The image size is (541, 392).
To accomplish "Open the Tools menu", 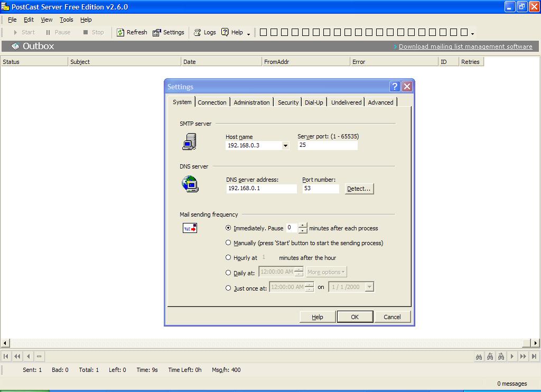I will tap(66, 20).
